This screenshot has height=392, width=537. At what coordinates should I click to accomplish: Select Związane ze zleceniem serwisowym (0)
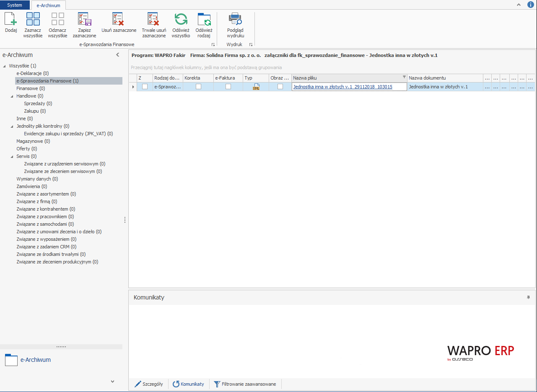tap(63, 171)
